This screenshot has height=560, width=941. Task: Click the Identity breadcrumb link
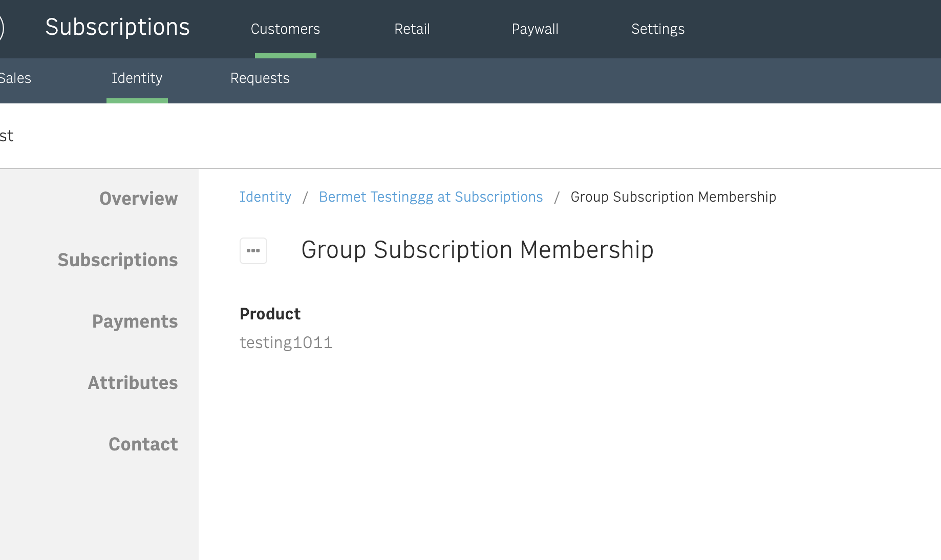tap(265, 197)
